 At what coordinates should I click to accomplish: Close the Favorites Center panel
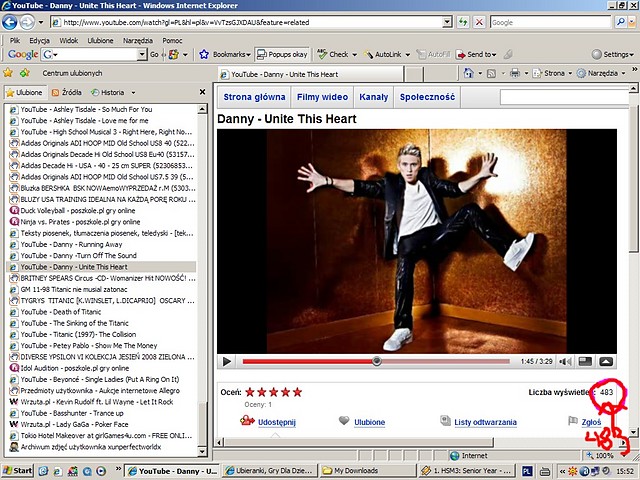click(202, 92)
